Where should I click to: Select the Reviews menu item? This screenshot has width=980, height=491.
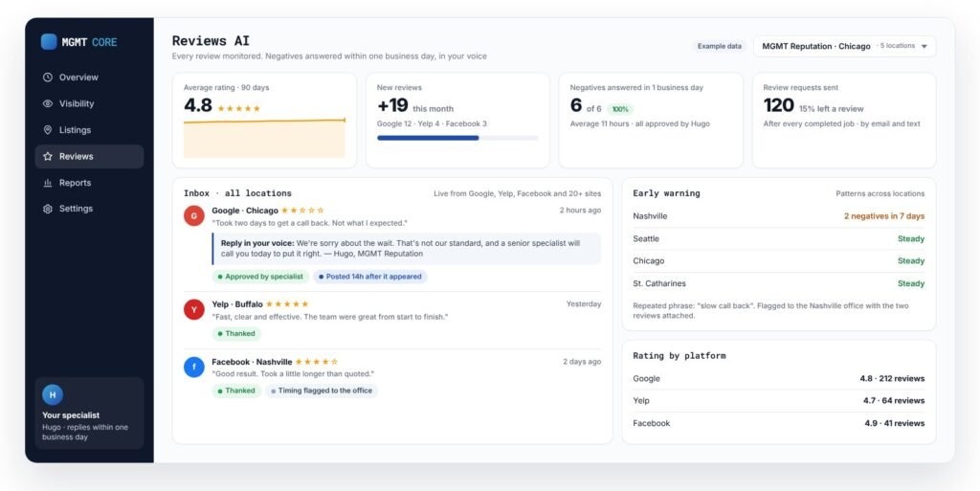(x=89, y=156)
